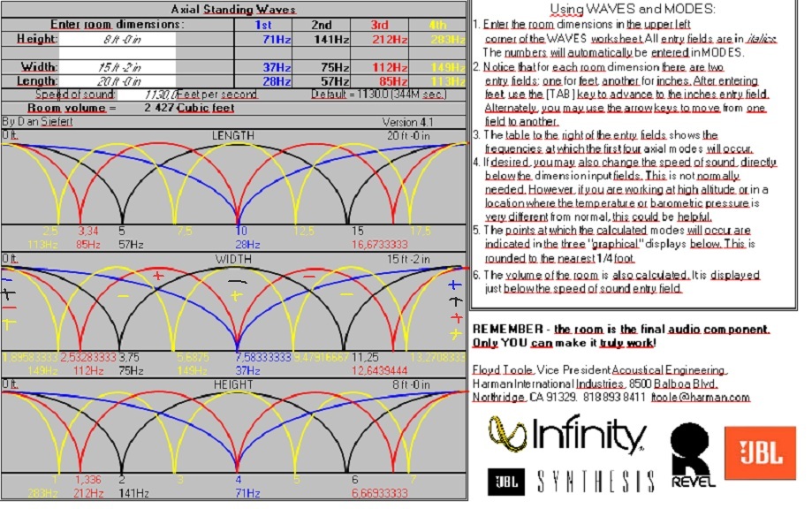The width and height of the screenshot is (812, 509).
Task: Click the JBL Synthesis logo
Action: (x=572, y=482)
